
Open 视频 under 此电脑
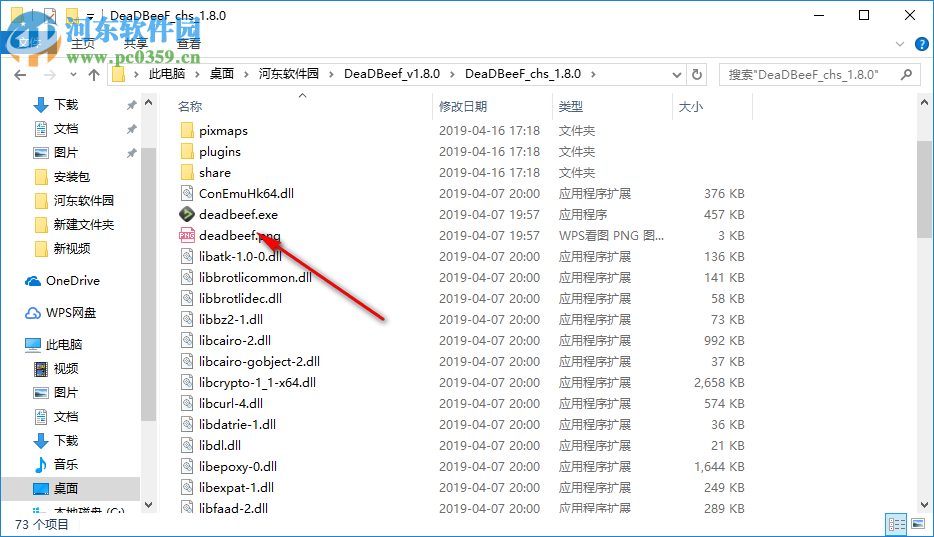pos(56,369)
